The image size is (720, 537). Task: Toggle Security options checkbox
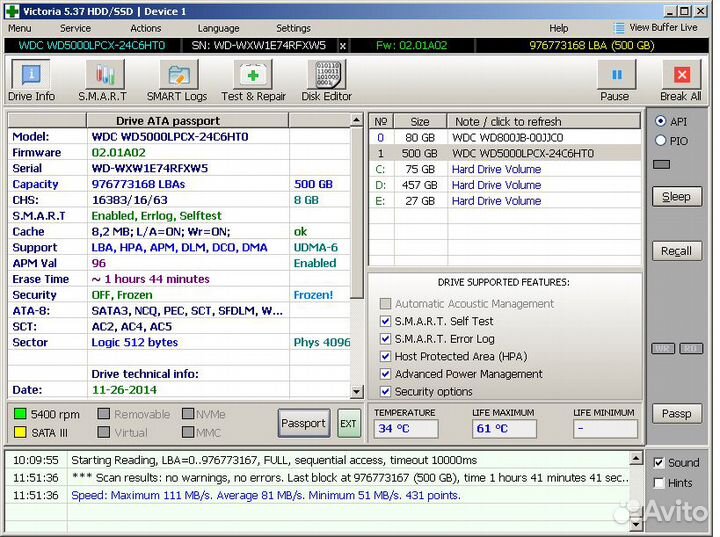[x=385, y=391]
